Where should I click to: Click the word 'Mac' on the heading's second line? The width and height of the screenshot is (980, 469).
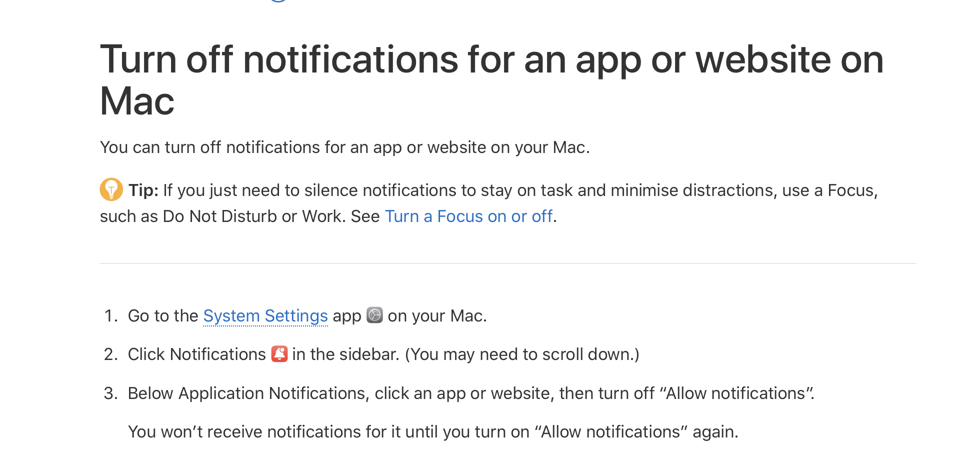(x=137, y=101)
